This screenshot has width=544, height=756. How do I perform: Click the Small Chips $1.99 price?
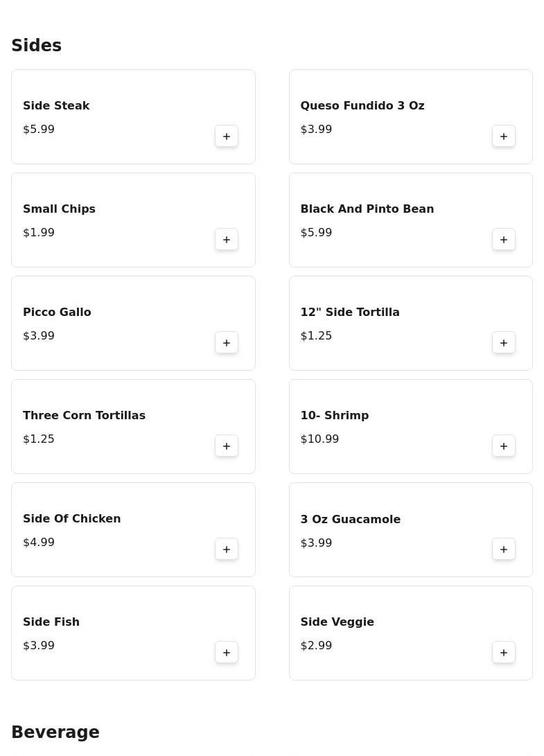[x=39, y=232]
